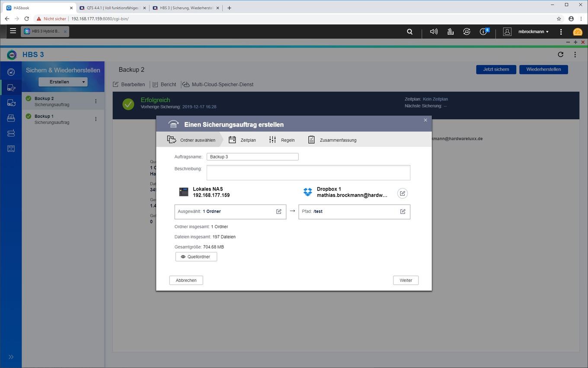Open Chrome menu three dots

tap(581, 19)
